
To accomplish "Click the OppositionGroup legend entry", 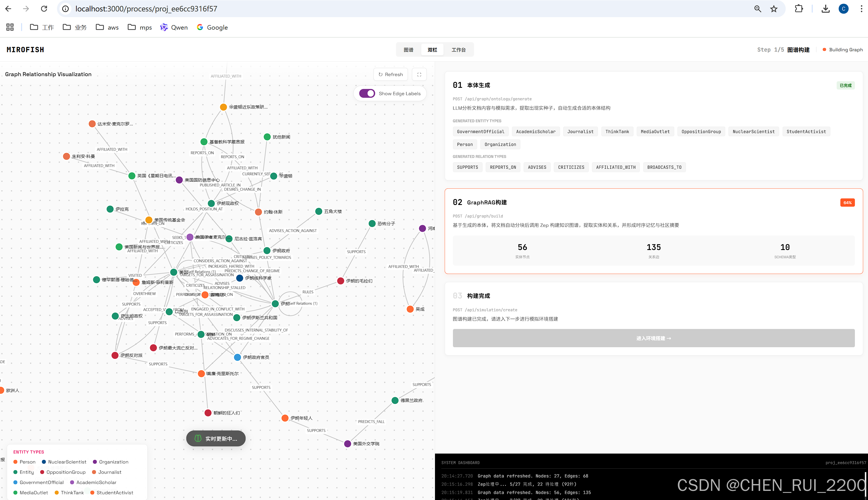I will [x=62, y=472].
